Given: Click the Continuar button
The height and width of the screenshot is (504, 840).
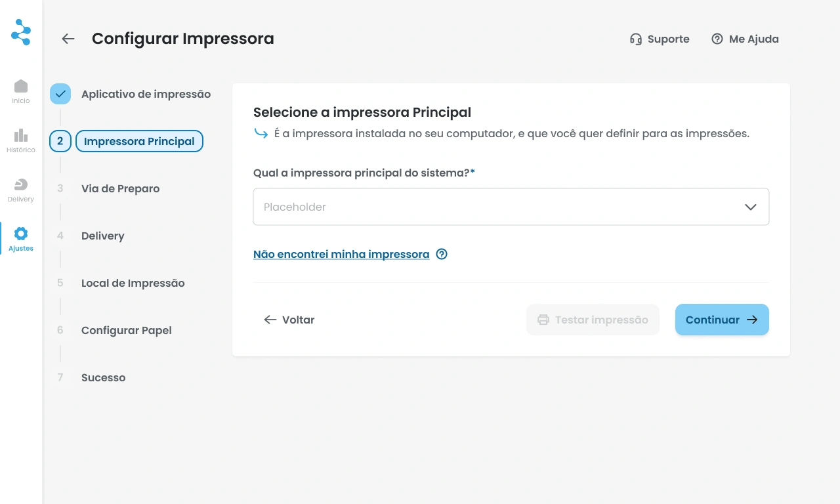Looking at the screenshot, I should [722, 320].
